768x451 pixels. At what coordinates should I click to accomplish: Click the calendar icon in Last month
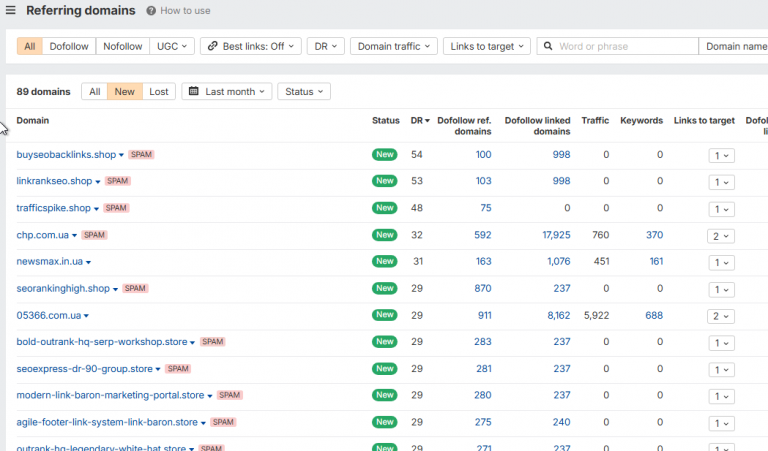(x=194, y=91)
